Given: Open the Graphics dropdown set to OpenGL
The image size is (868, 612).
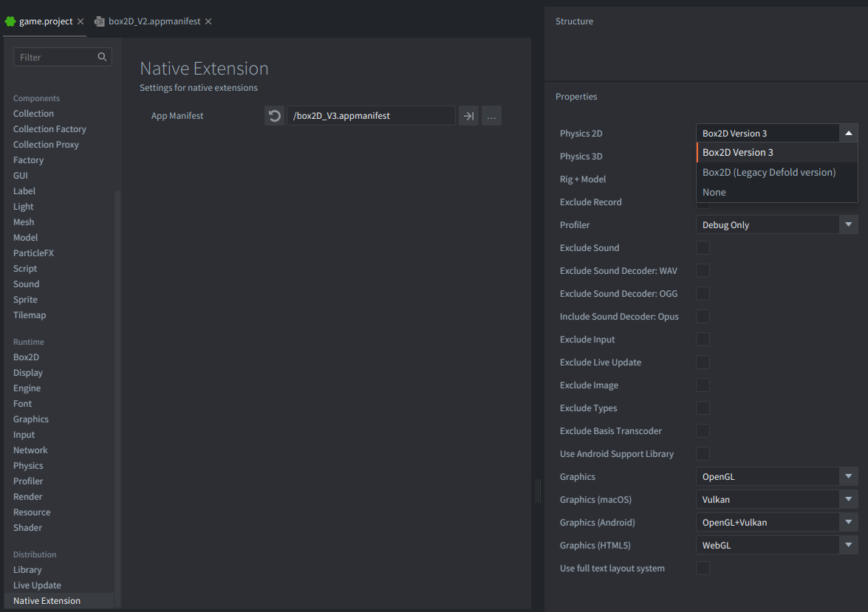Looking at the screenshot, I should pyautogui.click(x=776, y=476).
